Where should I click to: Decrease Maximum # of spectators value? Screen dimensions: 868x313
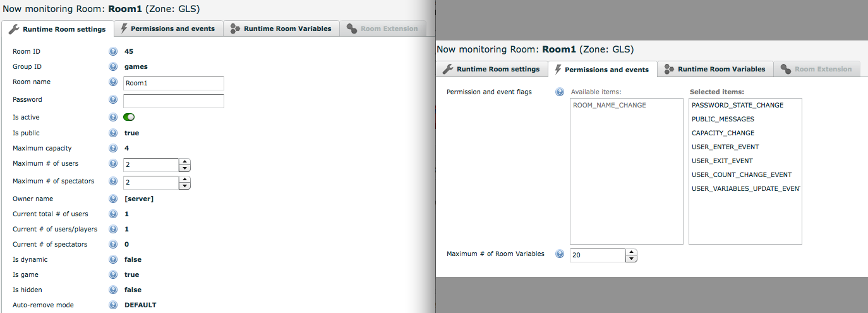point(184,186)
